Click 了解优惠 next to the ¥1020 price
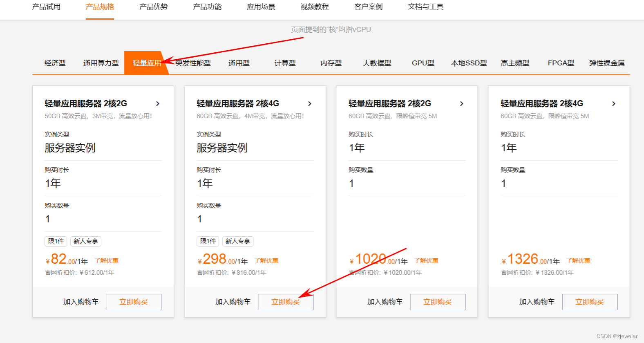Image resolution: width=644 pixels, height=343 pixels. coord(426,261)
